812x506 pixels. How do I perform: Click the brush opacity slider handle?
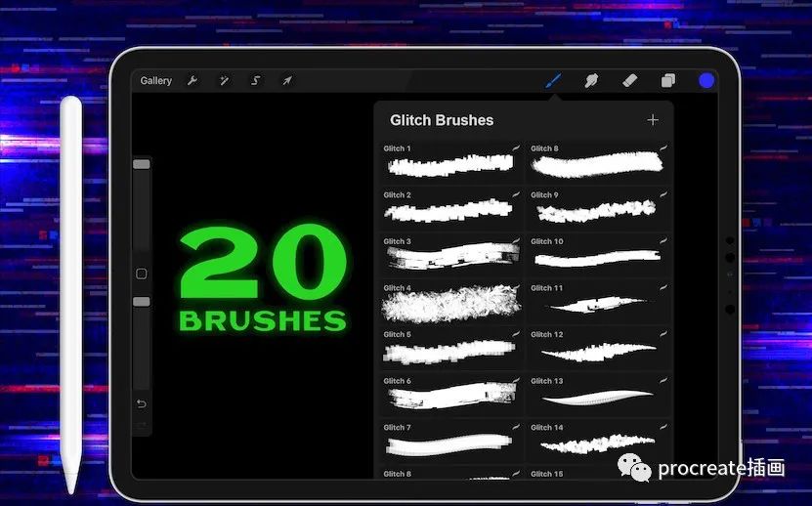[142, 302]
